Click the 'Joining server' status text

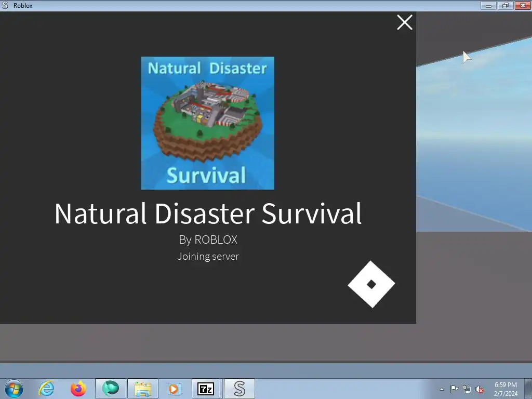coord(208,256)
